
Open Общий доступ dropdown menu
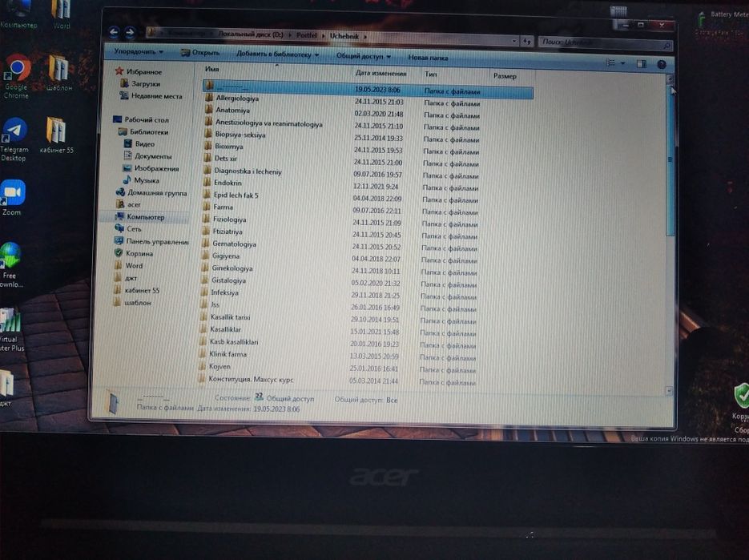pyautogui.click(x=364, y=56)
